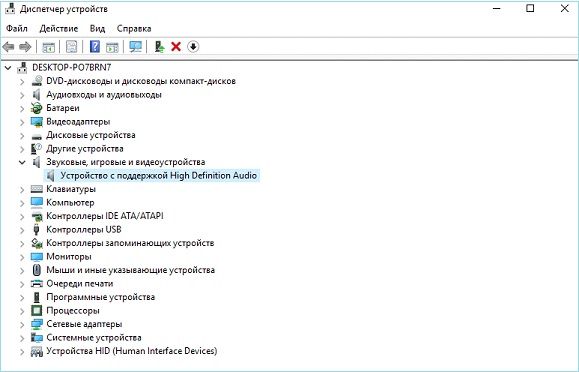Viewport: 579px width, 372px height.
Task: Click the Процессоры chip icon
Action: tap(37, 310)
